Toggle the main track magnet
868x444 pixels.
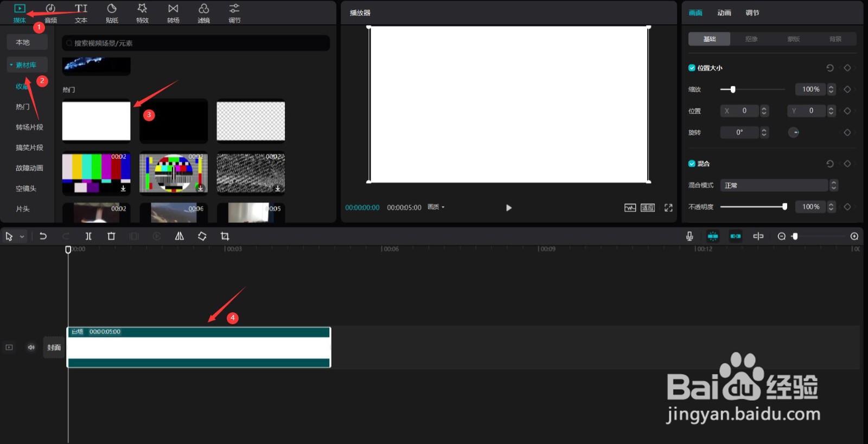pos(713,236)
